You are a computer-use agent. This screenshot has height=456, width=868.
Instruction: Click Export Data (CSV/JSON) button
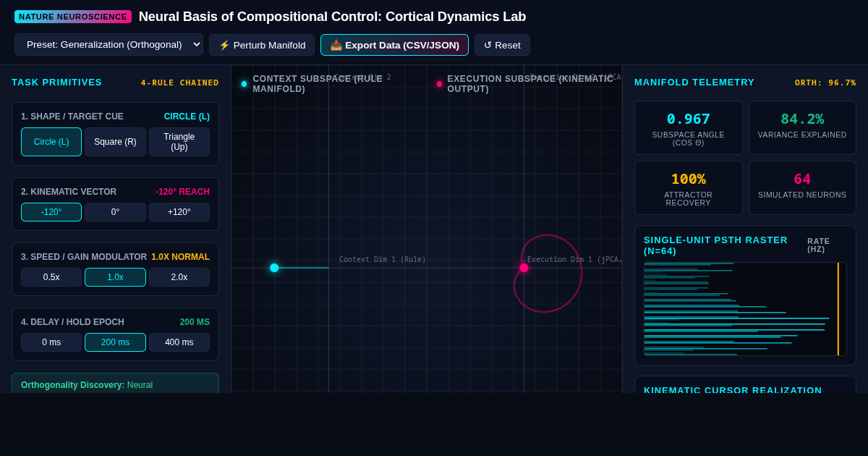click(x=394, y=45)
